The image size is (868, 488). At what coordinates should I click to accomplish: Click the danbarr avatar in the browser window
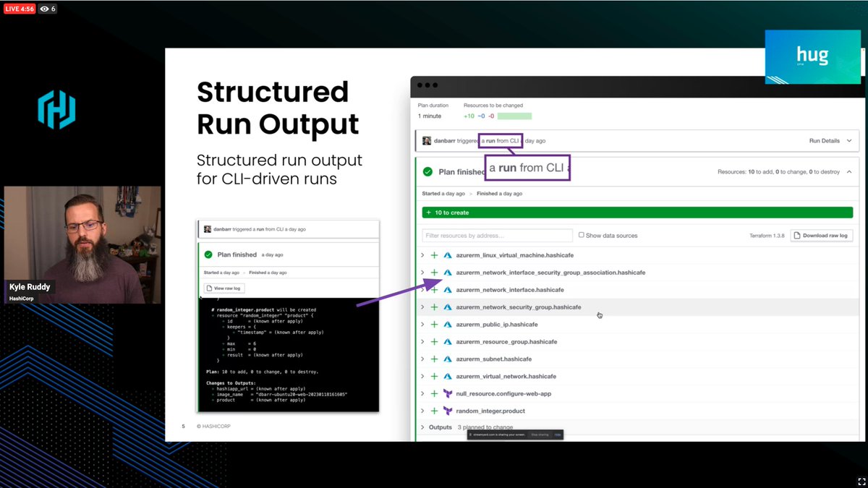[427, 141]
